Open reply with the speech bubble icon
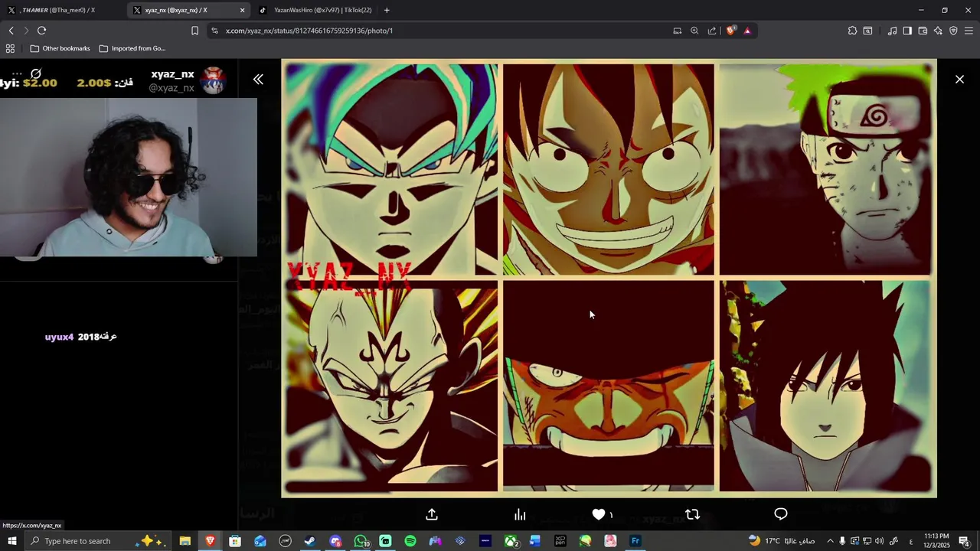980x551 pixels. coord(780,514)
